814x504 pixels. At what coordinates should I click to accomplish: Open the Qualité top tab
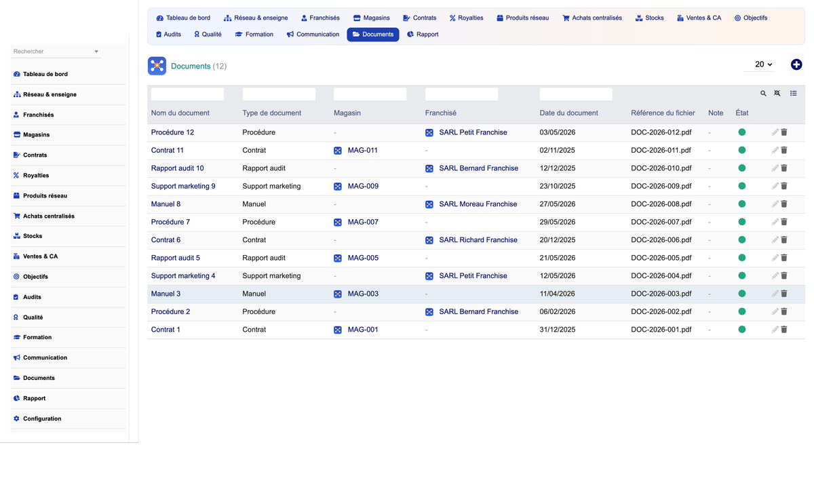(x=208, y=34)
